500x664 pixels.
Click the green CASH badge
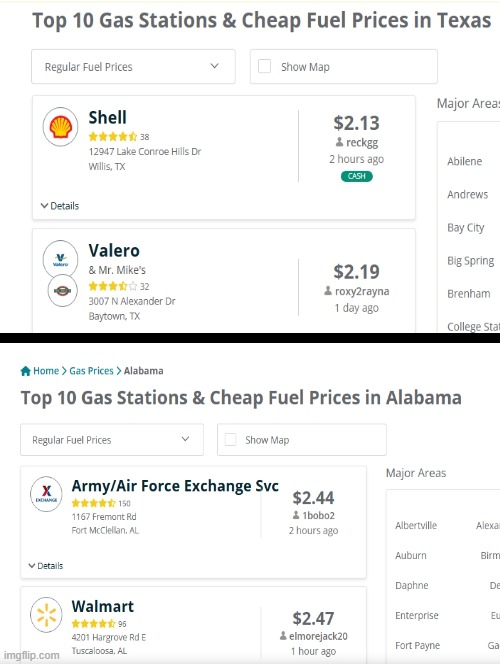click(356, 176)
